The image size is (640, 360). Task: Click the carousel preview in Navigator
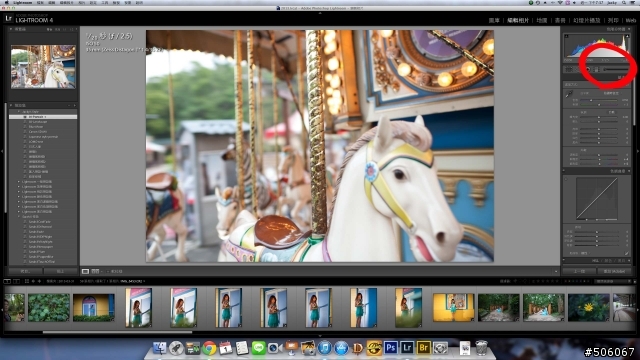tap(43, 67)
